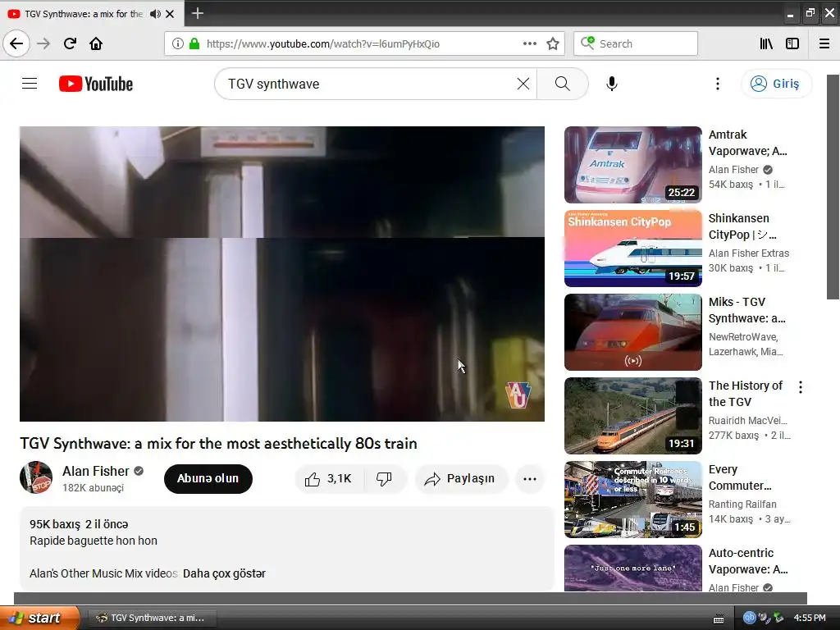Open the Firefox hamburger menu
Image resolution: width=840 pixels, height=630 pixels.
pyautogui.click(x=824, y=43)
